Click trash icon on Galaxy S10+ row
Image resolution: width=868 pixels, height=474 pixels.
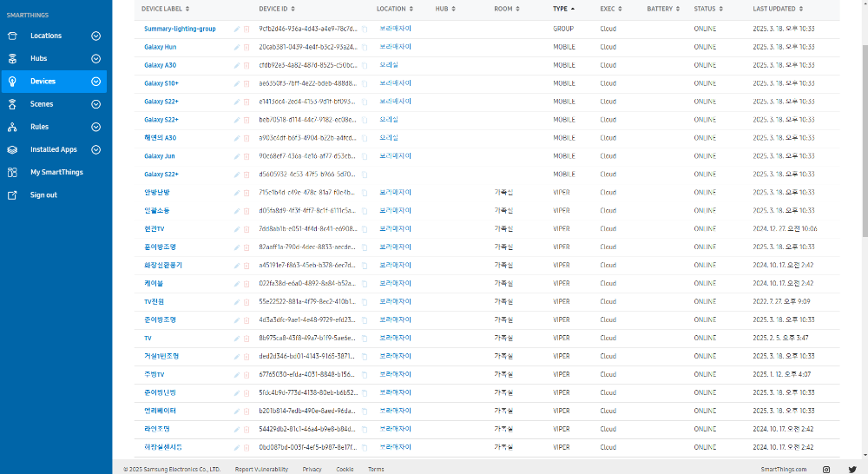coord(247,83)
